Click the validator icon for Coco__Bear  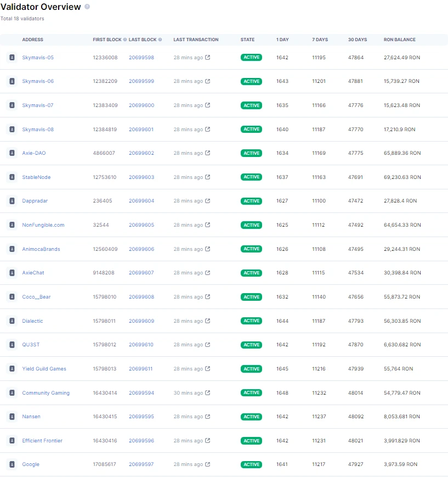pyautogui.click(x=12, y=296)
